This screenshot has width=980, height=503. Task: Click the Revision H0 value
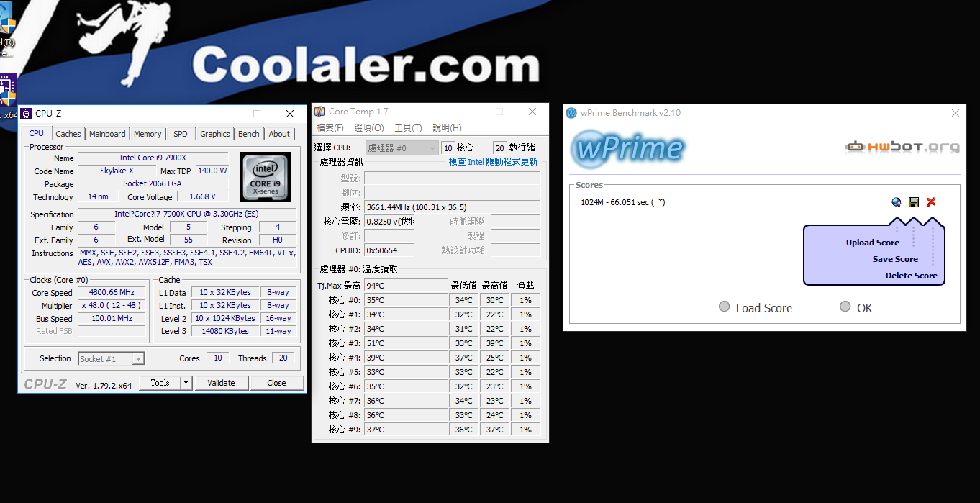pos(278,240)
